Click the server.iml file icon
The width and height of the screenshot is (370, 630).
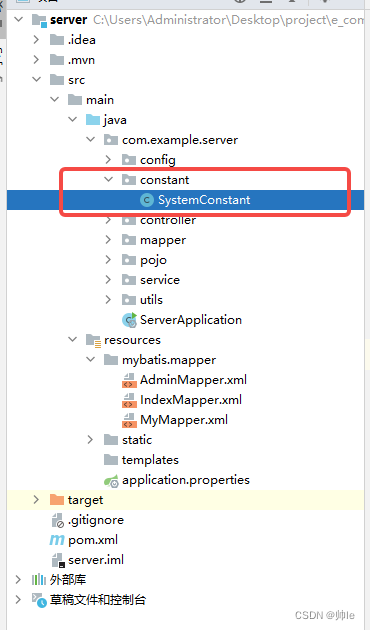point(57,560)
